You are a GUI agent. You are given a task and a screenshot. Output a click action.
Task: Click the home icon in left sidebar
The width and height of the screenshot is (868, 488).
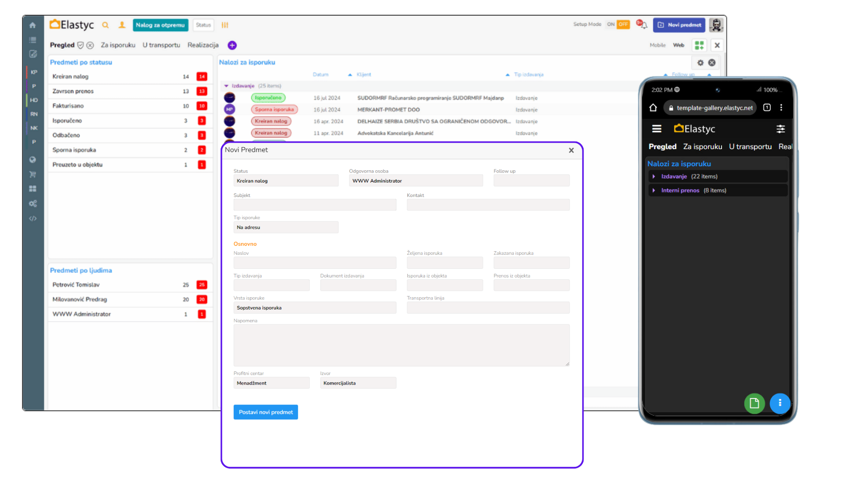tap(33, 25)
